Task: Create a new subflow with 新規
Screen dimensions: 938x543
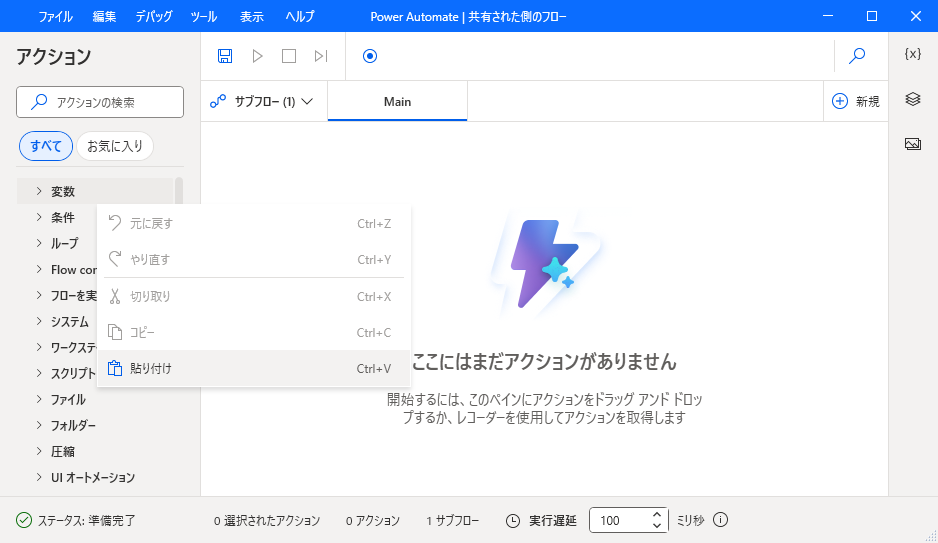Action: 855,102
